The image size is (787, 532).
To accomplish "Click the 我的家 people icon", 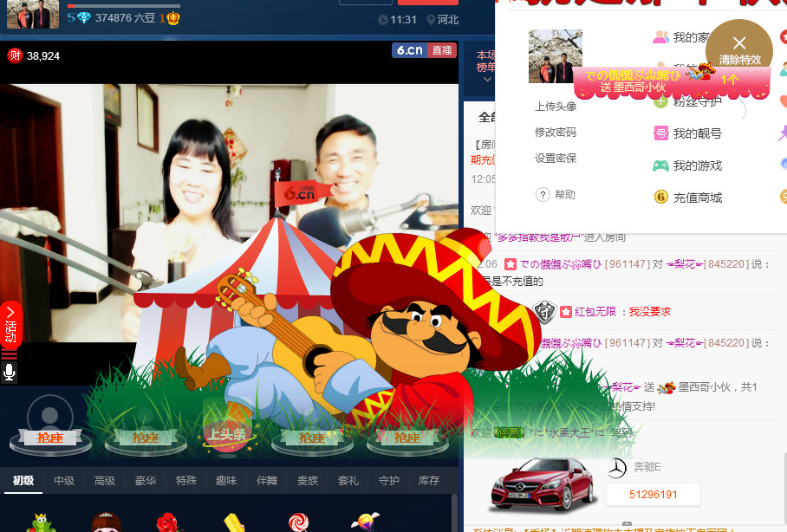I will coord(660,37).
